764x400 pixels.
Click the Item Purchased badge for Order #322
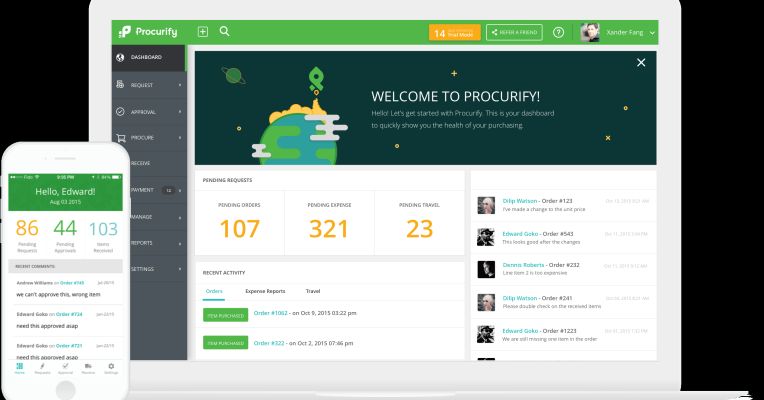(225, 343)
